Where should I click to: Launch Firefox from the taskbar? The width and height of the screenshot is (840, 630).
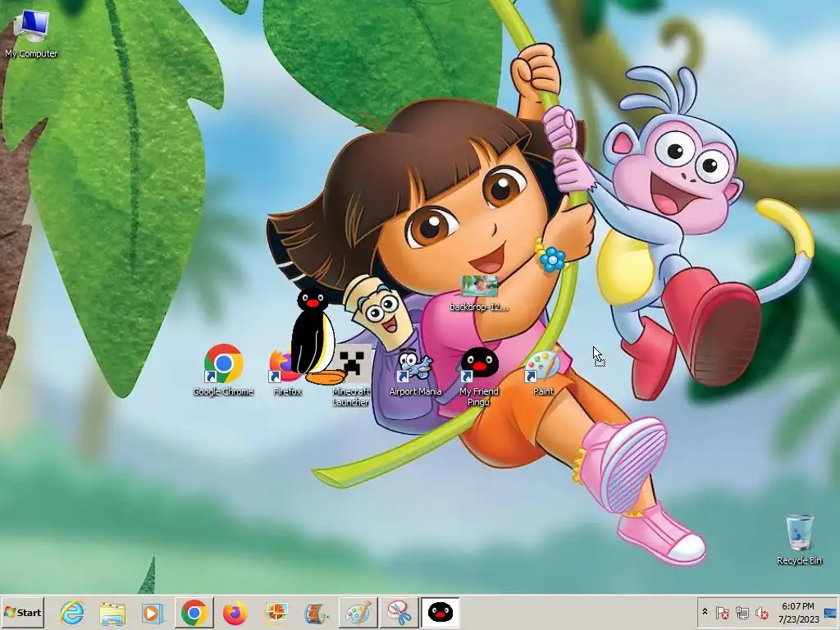pos(235,612)
